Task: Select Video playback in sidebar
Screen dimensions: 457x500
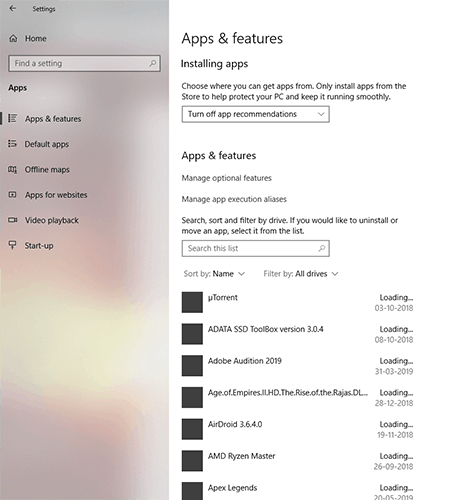Action: (x=52, y=220)
